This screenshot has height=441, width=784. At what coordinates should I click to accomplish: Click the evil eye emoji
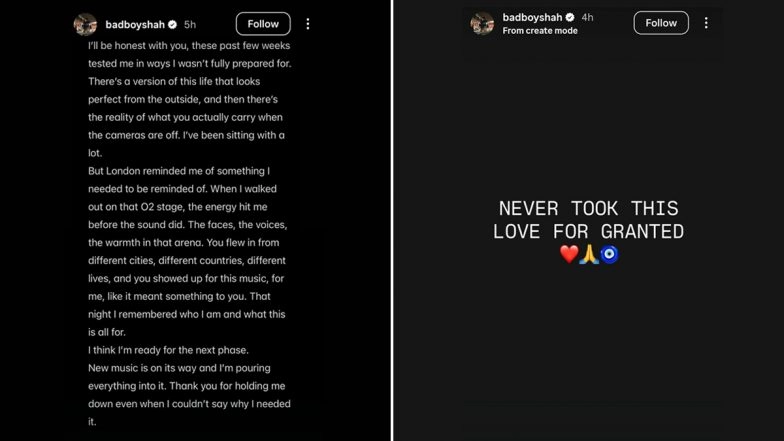[x=608, y=254]
